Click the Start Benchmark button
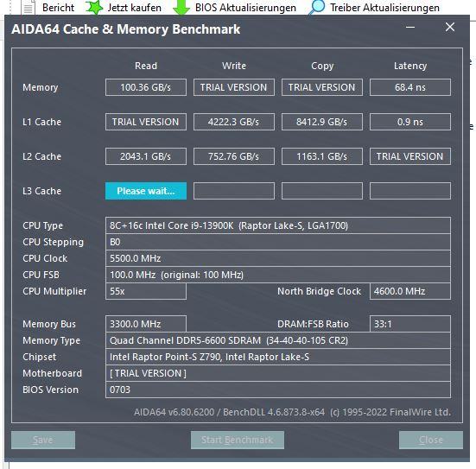This screenshot has height=469, width=476. tap(238, 440)
